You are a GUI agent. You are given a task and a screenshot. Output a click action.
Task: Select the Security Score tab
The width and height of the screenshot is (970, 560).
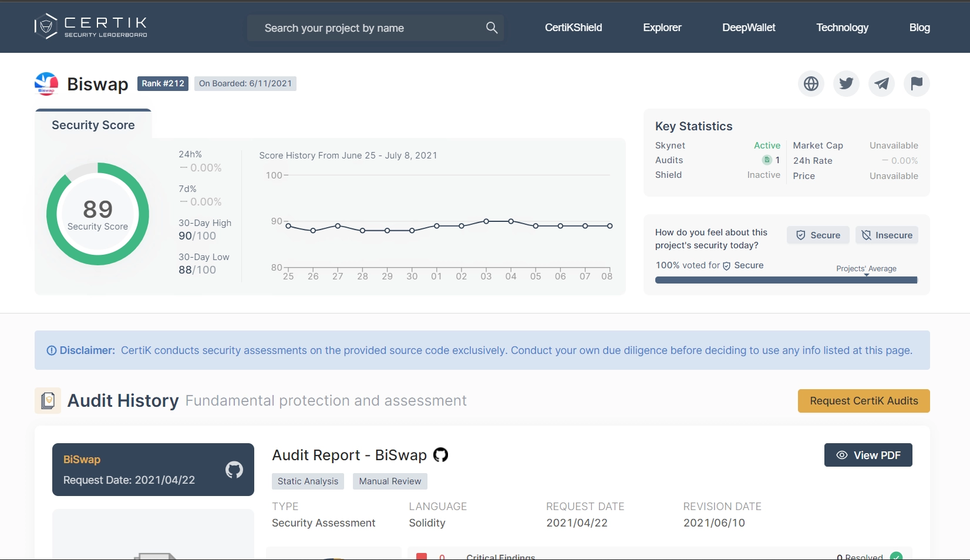(93, 125)
